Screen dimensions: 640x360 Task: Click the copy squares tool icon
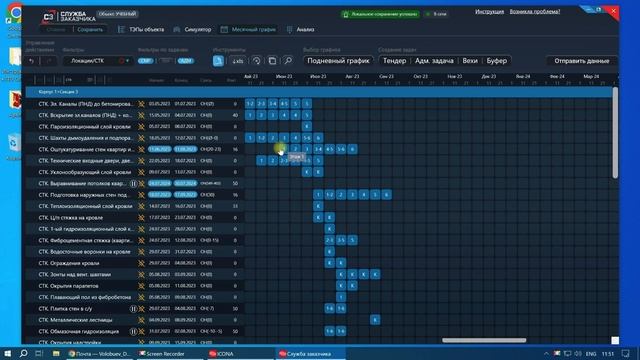pos(272,61)
